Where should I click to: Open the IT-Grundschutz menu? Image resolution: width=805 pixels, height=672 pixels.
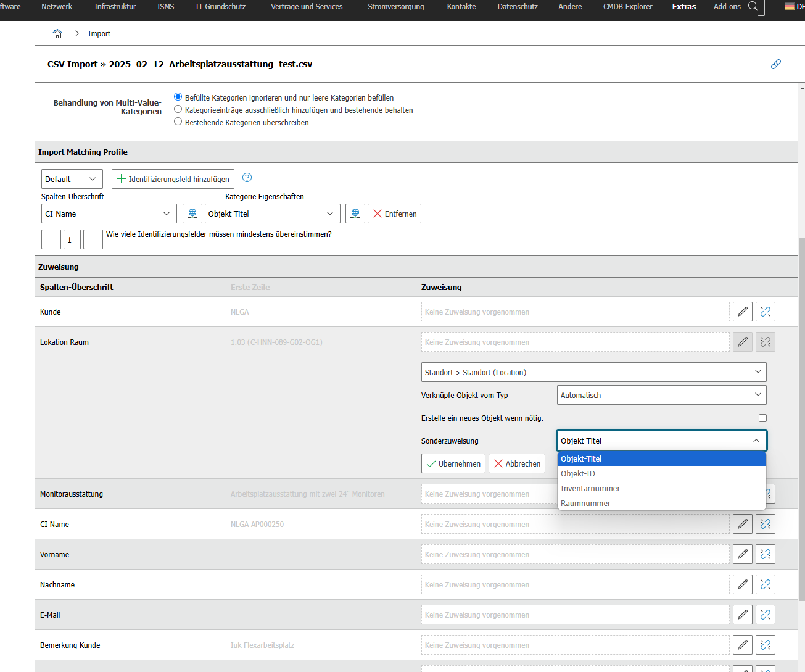pyautogui.click(x=221, y=7)
